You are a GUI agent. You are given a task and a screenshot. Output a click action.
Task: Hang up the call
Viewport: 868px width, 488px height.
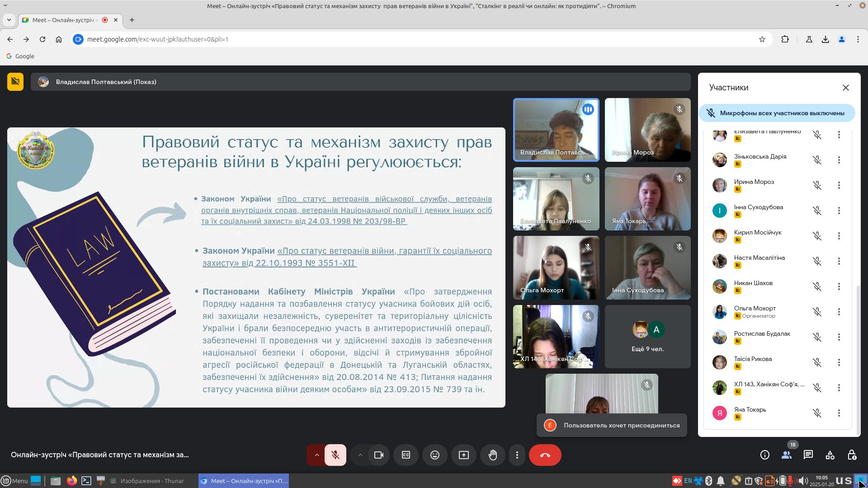545,455
